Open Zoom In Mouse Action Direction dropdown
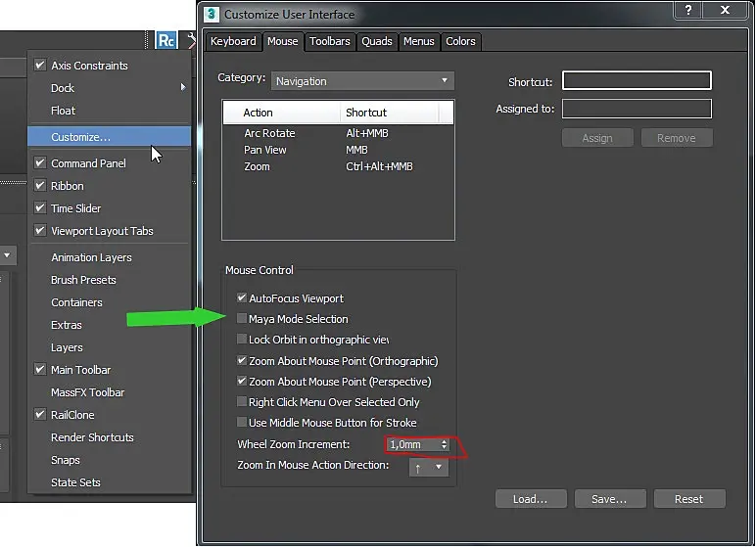Screen dimensions: 756x547 429,467
